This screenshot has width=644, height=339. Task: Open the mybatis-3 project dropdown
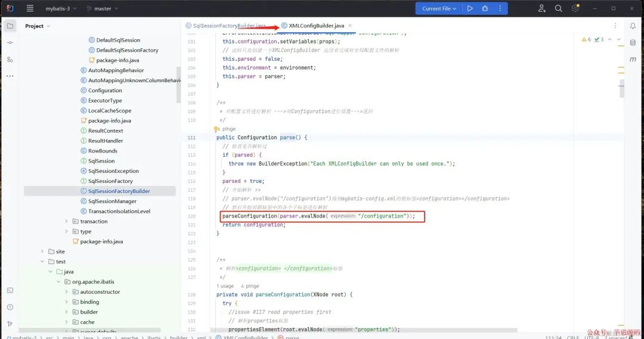[x=61, y=8]
